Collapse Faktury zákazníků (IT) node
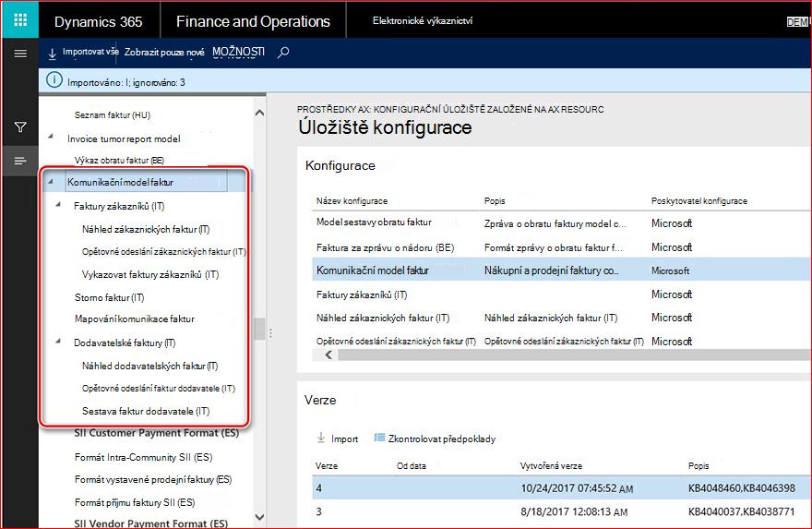The width and height of the screenshot is (812, 529). coord(58,205)
